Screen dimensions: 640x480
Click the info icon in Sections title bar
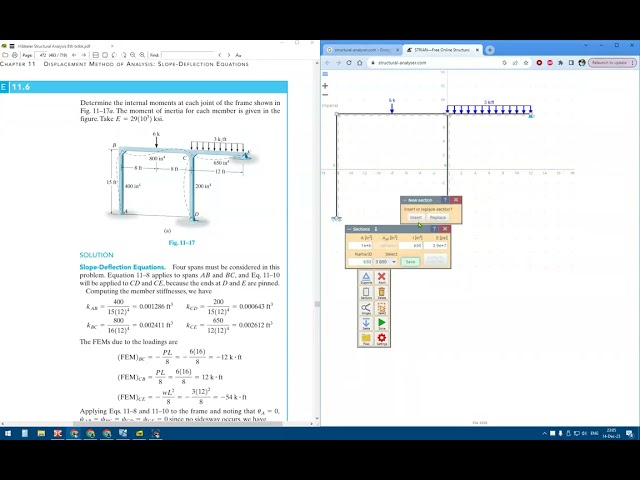pyautogui.click(x=376, y=229)
